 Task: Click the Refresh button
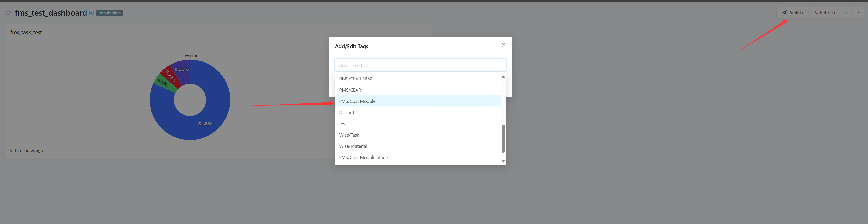[825, 12]
